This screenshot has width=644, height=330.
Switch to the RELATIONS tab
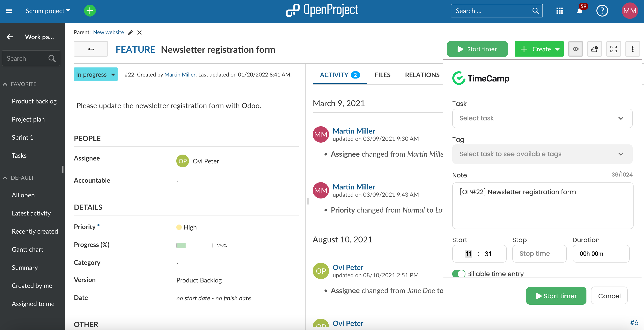point(422,74)
